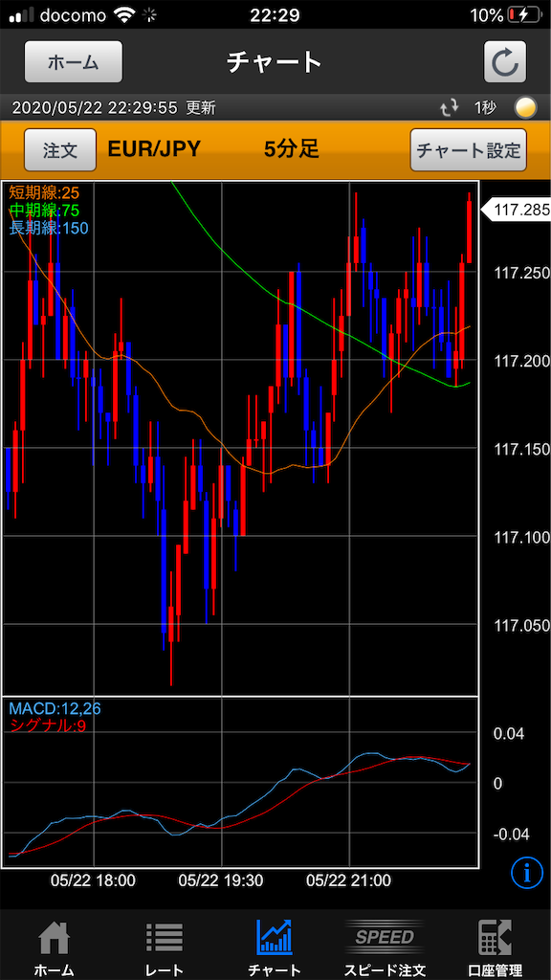Viewport: 551px width, 980px height.
Task: Open チャート設定 chart settings
Action: 469,150
